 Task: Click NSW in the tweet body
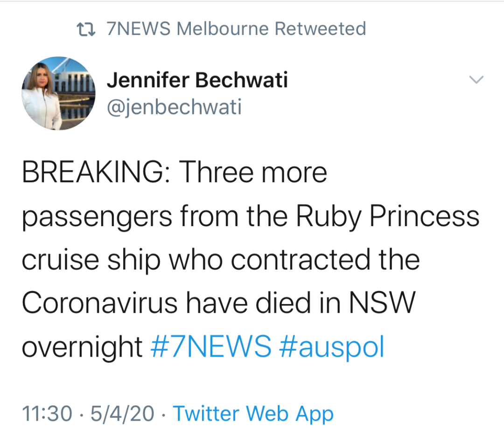pos(382,303)
